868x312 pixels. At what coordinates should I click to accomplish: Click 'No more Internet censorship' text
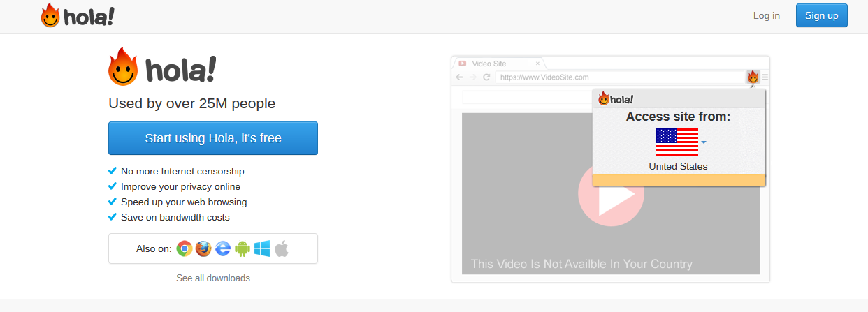pyautogui.click(x=182, y=171)
